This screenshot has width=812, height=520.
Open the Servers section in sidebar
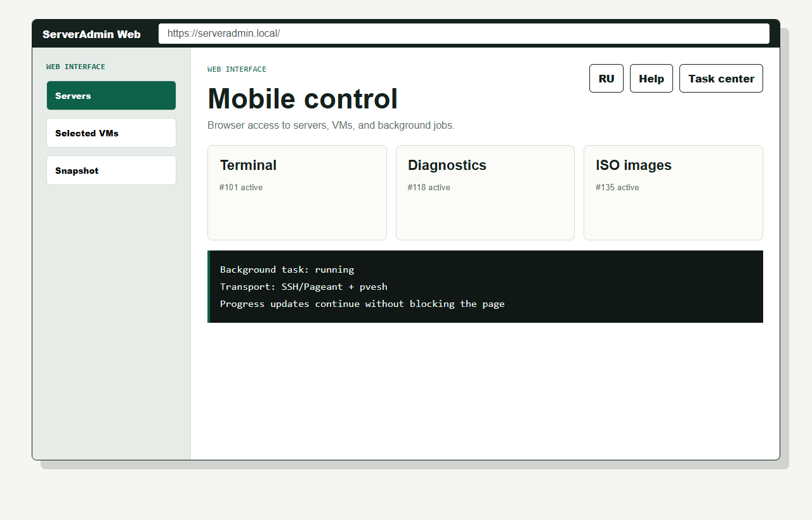point(111,96)
